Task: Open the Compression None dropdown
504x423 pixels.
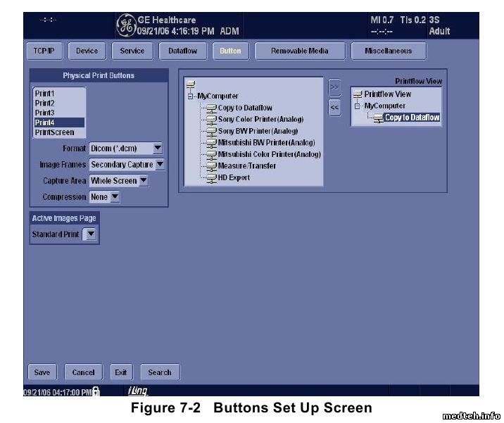Action: 115,197
